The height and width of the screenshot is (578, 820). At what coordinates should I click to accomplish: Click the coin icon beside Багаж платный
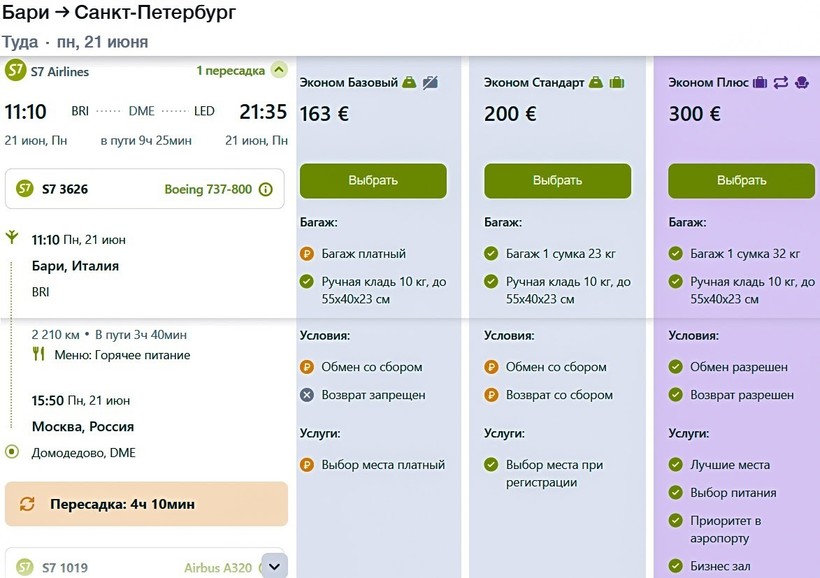click(x=307, y=254)
